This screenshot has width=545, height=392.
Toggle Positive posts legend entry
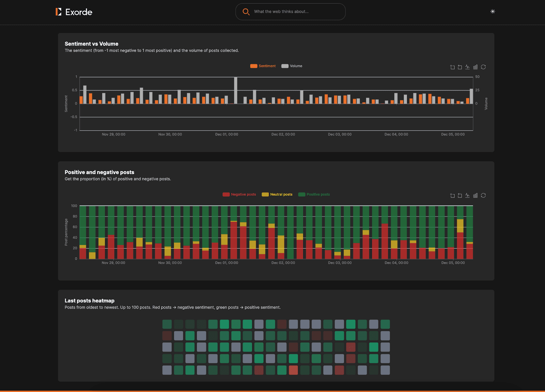(314, 195)
